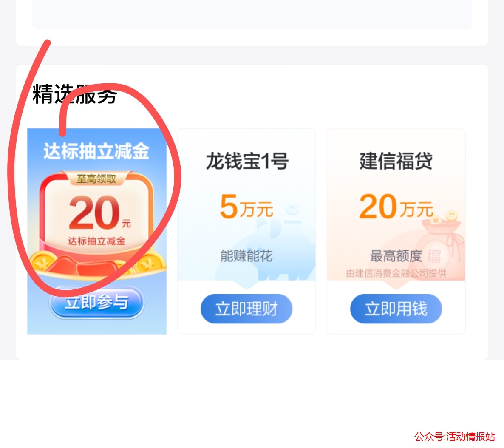Click the 至高领取 ribbon label
Viewport: 504px width, 448px height.
coord(96,179)
